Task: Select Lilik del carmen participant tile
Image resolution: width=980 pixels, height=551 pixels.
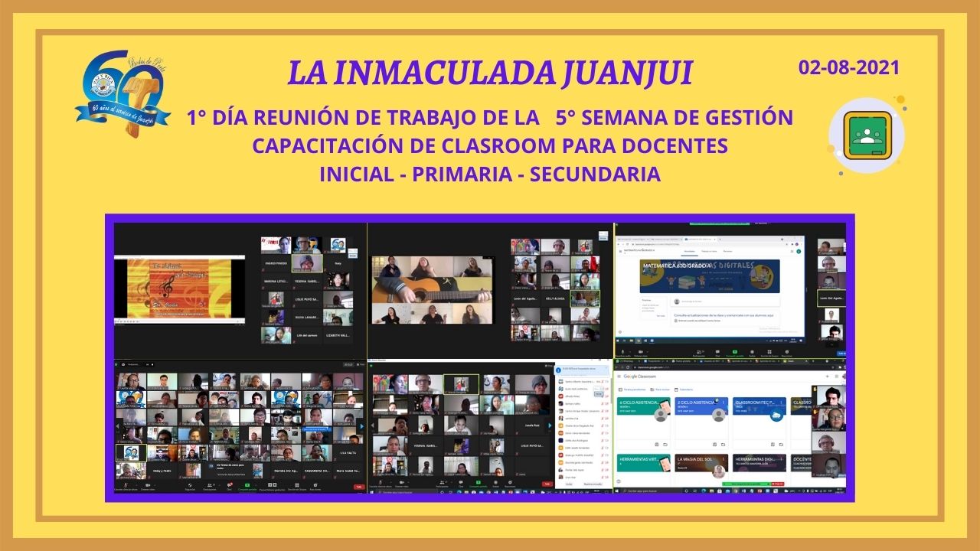Action: click(x=306, y=336)
